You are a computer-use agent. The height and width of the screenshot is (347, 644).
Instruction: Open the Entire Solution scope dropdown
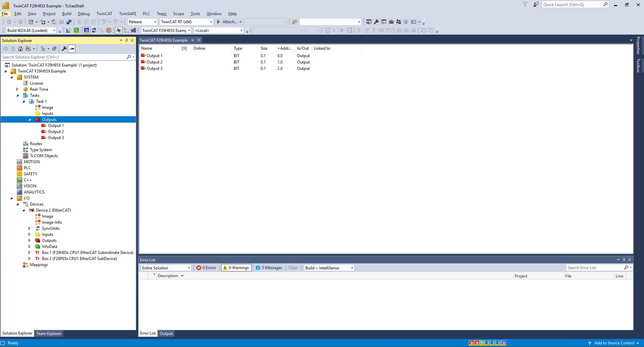[x=166, y=268]
